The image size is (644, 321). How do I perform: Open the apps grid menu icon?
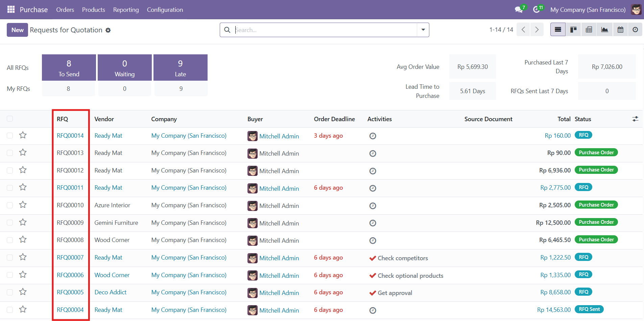click(x=11, y=9)
